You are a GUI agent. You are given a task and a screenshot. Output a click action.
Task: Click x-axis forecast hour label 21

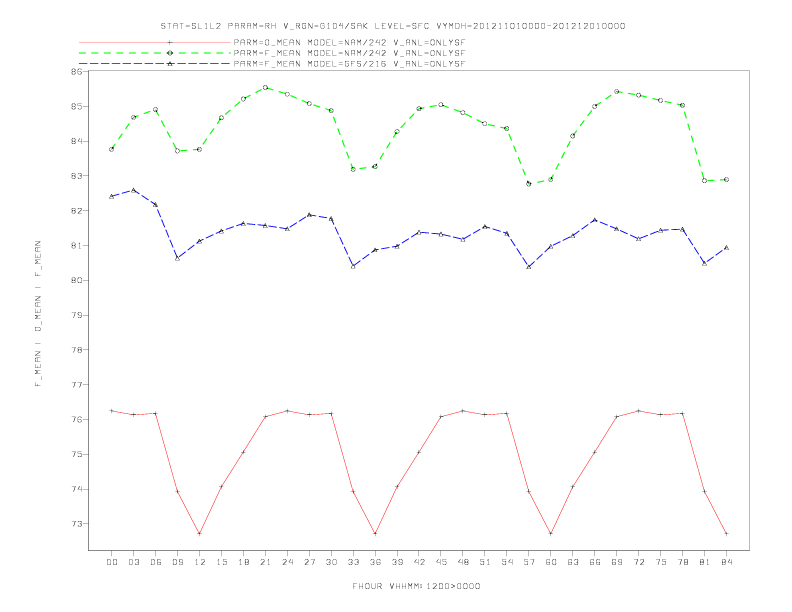266,562
